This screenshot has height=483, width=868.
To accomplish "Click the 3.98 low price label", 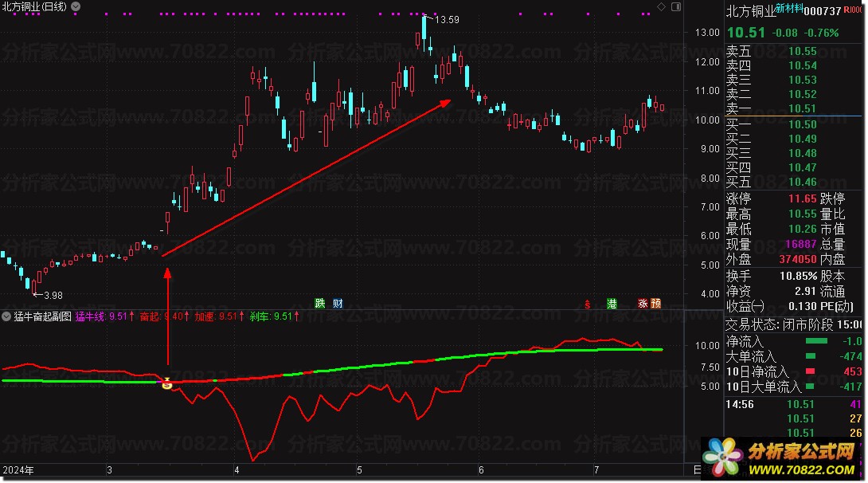I will [x=53, y=296].
